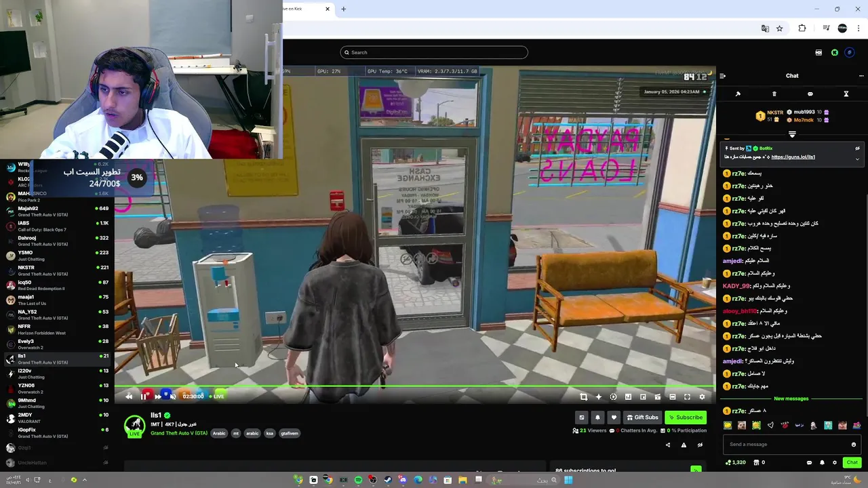Click the hourglass slow-mode icon
The width and height of the screenshot is (868, 488).
[x=846, y=94]
